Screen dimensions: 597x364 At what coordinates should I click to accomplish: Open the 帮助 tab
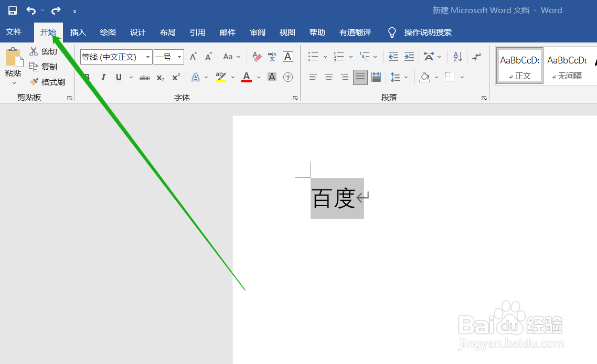[x=317, y=33]
